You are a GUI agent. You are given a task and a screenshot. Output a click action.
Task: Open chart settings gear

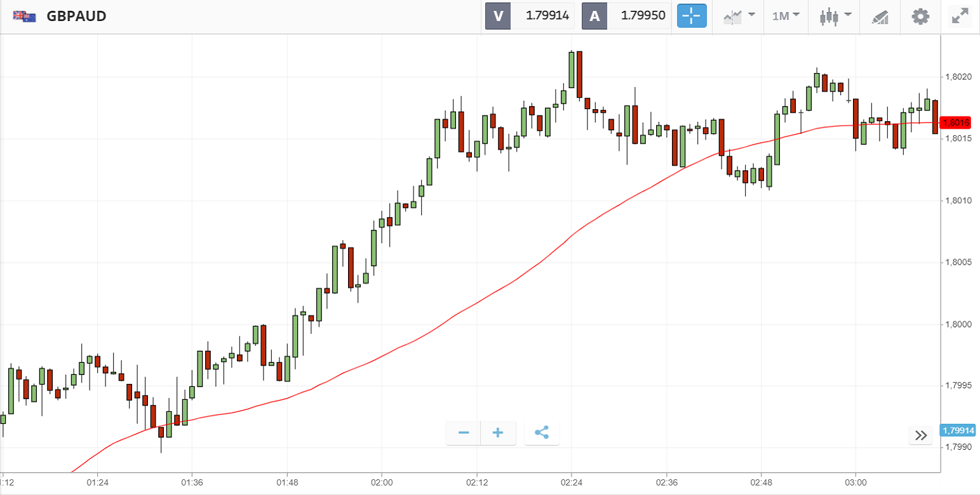pyautogui.click(x=920, y=16)
